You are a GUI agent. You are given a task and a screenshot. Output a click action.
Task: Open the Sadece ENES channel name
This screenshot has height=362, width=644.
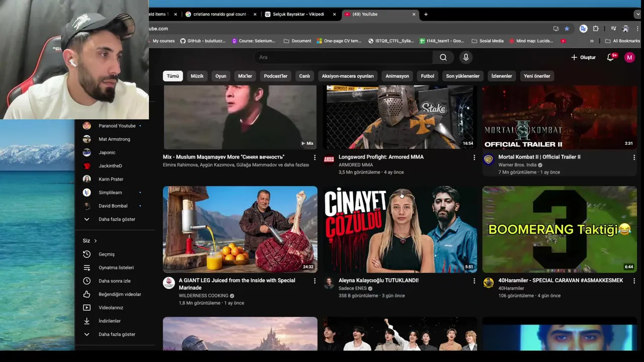point(353,289)
